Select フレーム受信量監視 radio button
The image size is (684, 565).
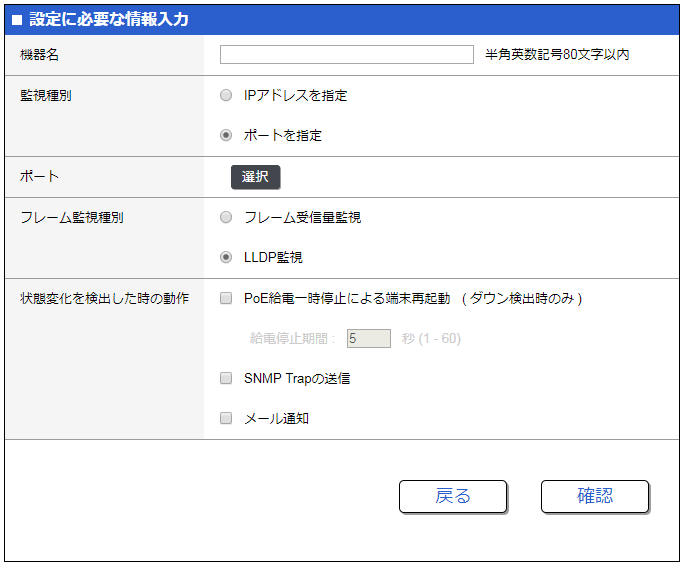pos(226,217)
